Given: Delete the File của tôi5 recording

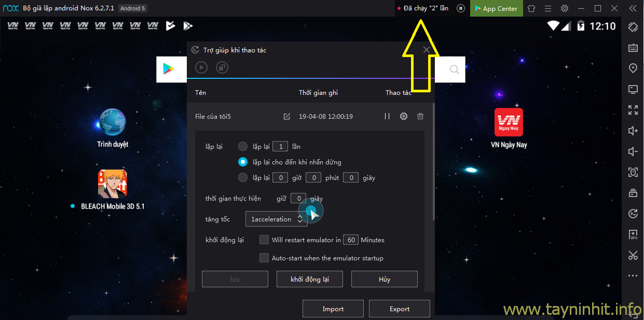Looking at the screenshot, I should (x=420, y=117).
